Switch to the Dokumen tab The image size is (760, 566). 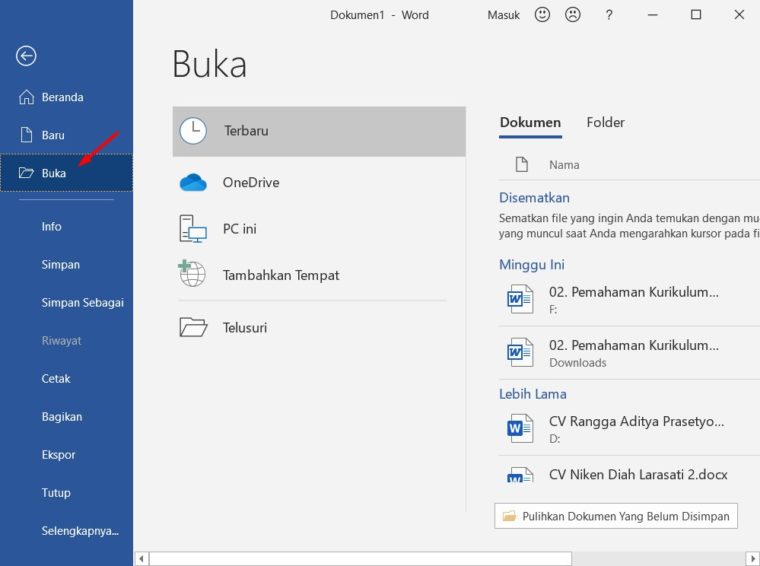530,123
